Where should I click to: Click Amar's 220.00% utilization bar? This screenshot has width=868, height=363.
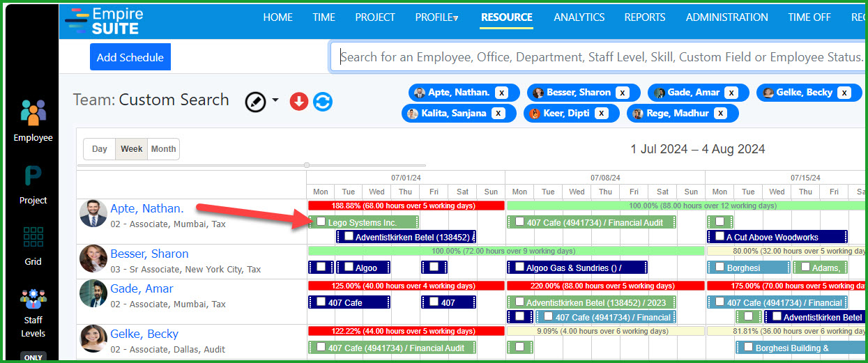(x=605, y=286)
